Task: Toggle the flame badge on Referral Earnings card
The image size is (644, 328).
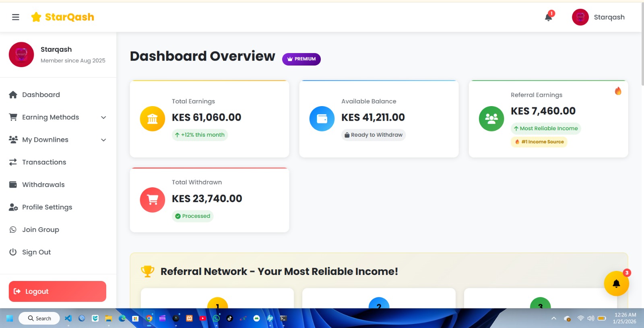Action: tap(618, 91)
